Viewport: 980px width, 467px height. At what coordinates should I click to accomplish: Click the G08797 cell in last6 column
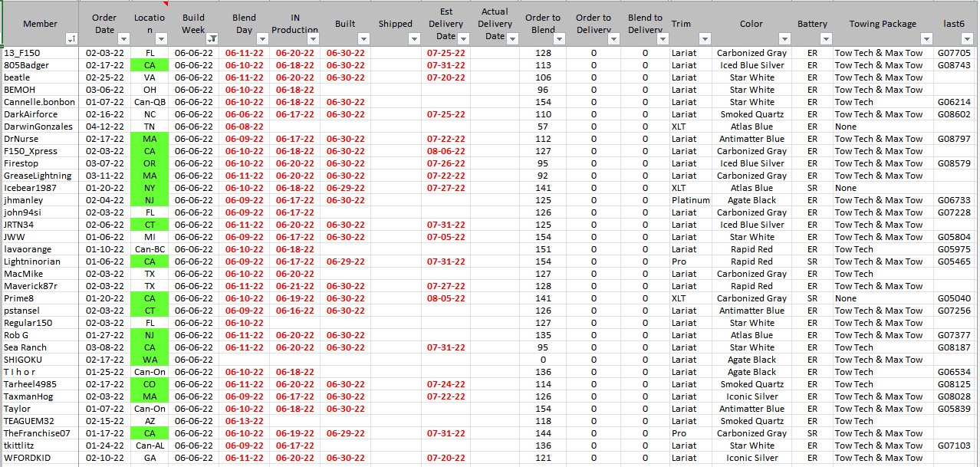(x=953, y=139)
